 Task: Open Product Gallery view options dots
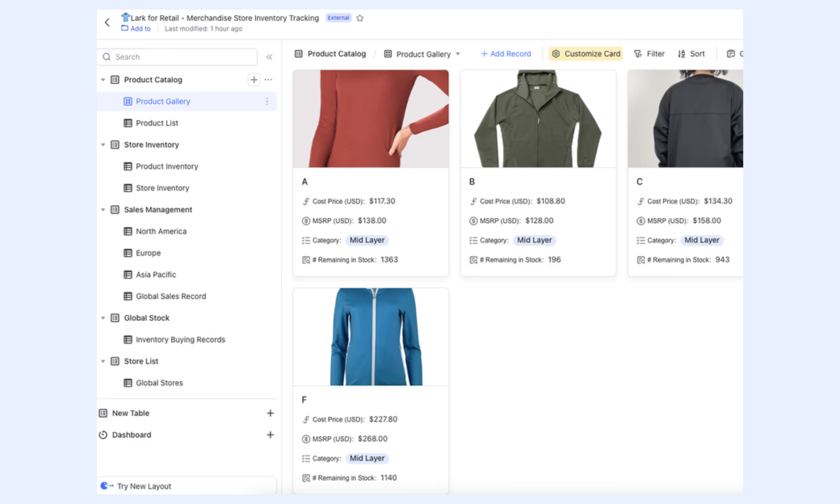[267, 101]
